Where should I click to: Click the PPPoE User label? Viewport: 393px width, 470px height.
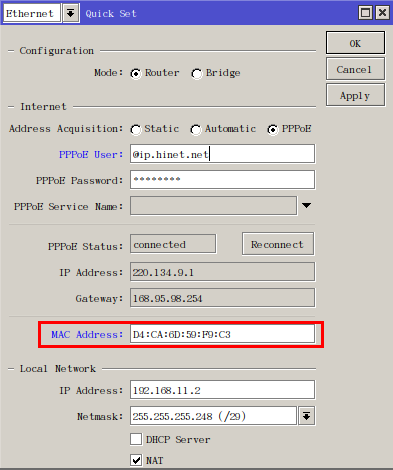click(x=91, y=155)
